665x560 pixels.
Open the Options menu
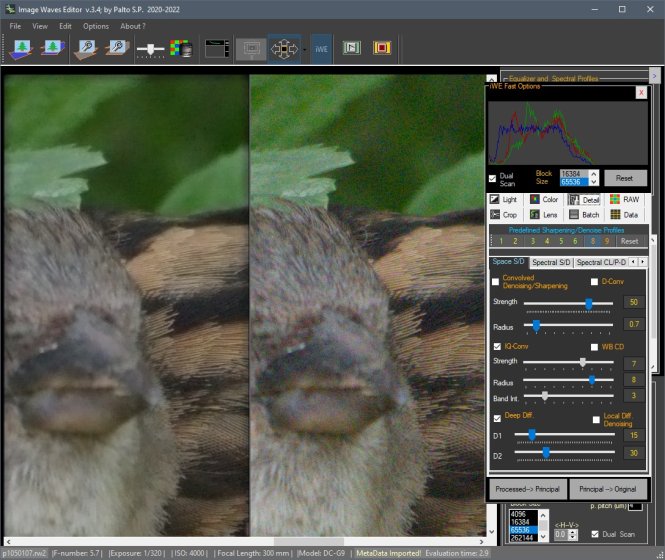tap(96, 26)
